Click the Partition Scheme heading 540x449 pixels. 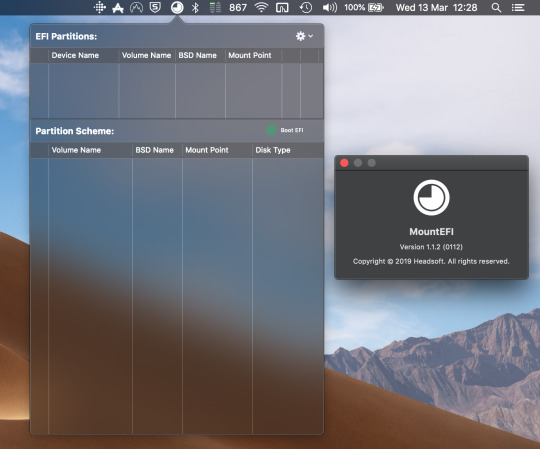(74, 131)
